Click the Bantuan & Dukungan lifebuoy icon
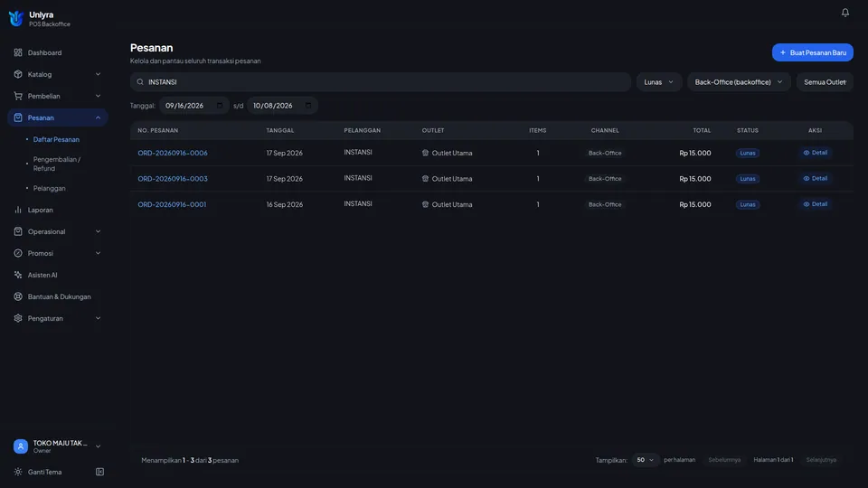Screen dimensions: 868x488 18,296
